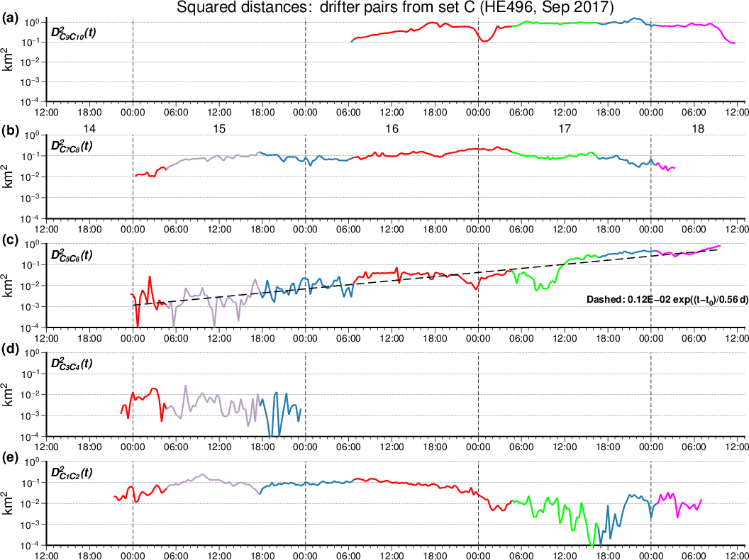
Task: Click the panel label (c)
Action: [11, 241]
